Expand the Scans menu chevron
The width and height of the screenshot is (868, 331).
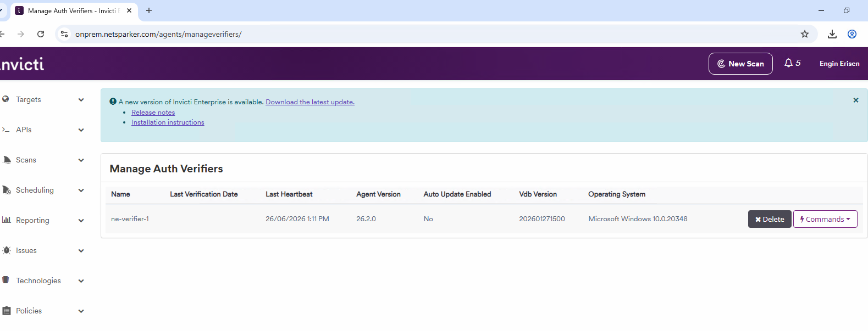81,160
